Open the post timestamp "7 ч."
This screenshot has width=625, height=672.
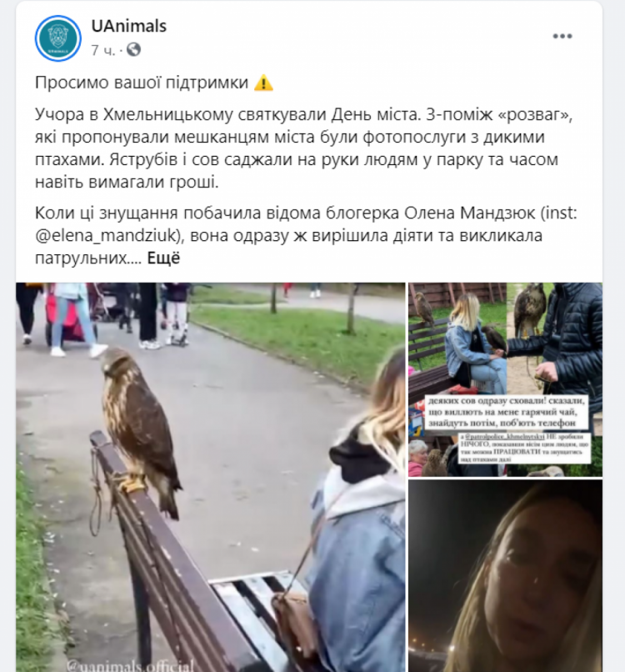click(x=103, y=50)
